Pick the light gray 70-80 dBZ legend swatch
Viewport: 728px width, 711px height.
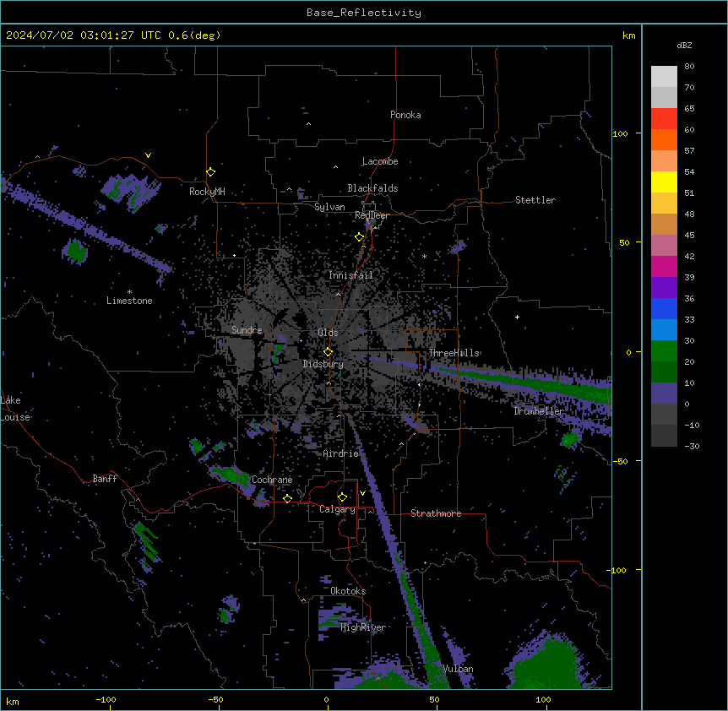(664, 76)
